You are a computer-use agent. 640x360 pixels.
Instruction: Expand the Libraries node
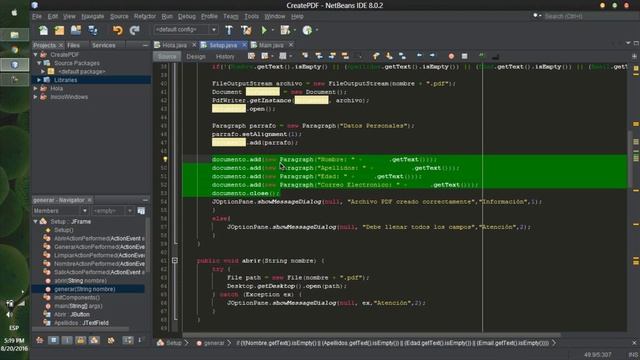pyautogui.click(x=39, y=80)
